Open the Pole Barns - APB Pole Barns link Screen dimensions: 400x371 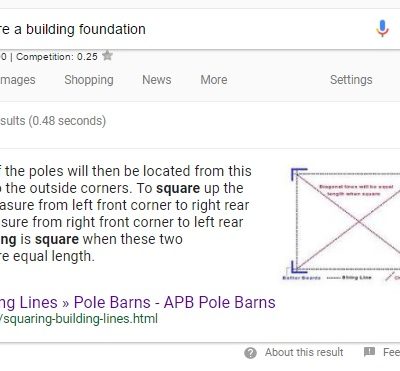pos(175,302)
